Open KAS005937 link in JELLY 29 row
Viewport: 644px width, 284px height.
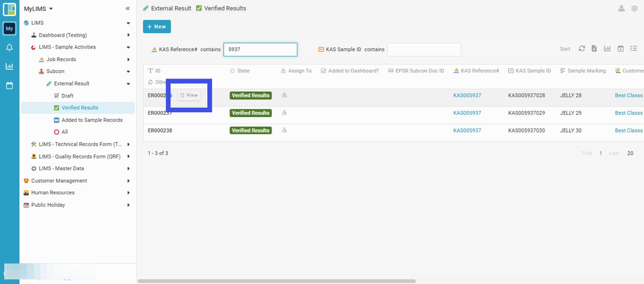[x=467, y=113]
